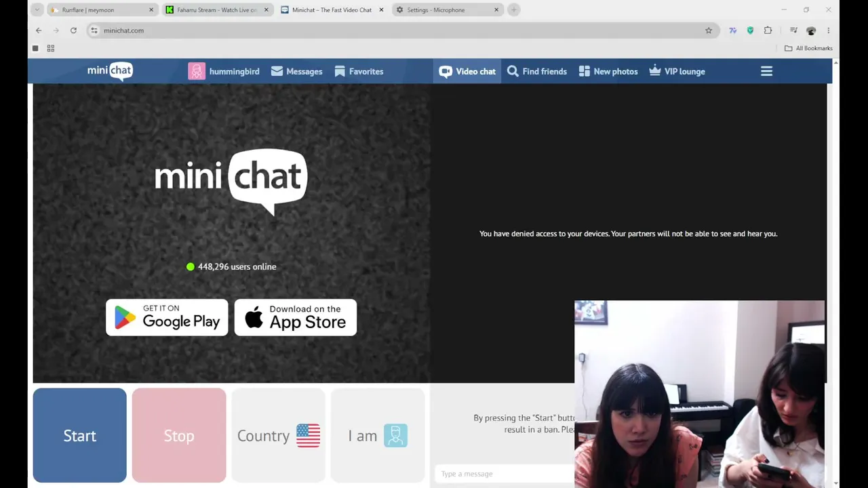Open the Favorites section

(359, 71)
